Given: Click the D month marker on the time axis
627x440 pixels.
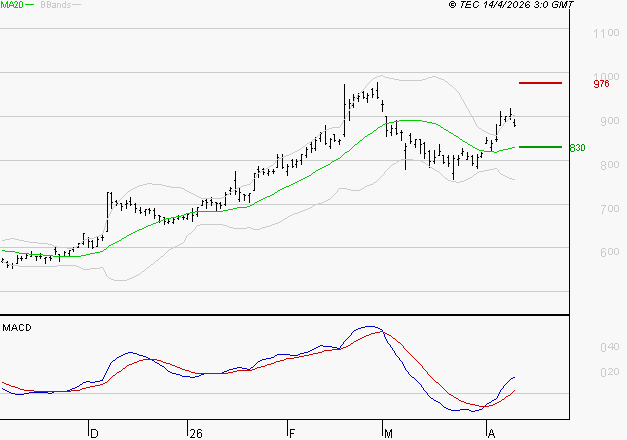Looking at the screenshot, I should 94,434.
